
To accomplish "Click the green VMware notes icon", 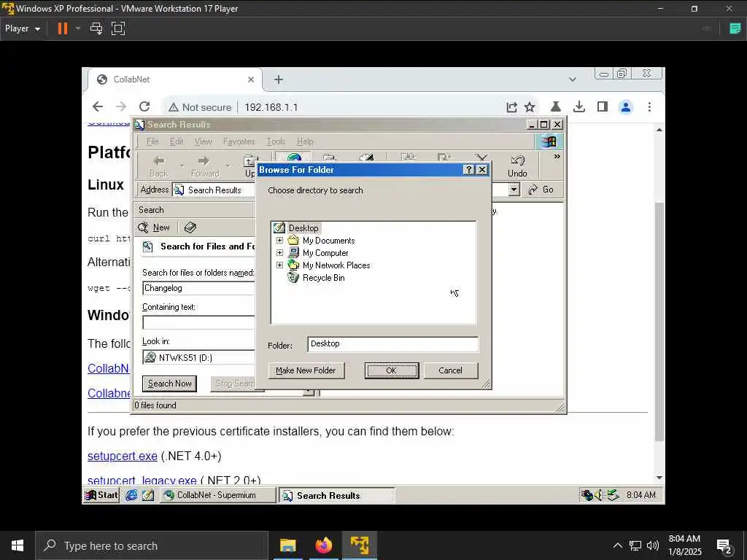I will pyautogui.click(x=735, y=28).
